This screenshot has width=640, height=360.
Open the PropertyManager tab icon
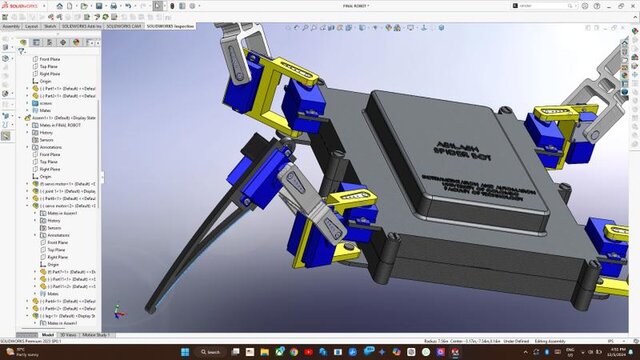(36, 42)
